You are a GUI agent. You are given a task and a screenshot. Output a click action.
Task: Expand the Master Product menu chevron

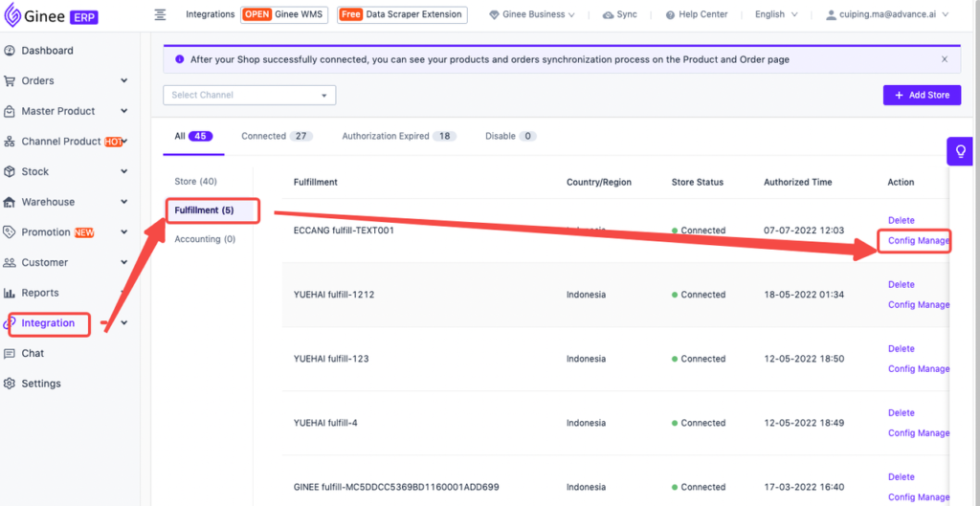[124, 111]
